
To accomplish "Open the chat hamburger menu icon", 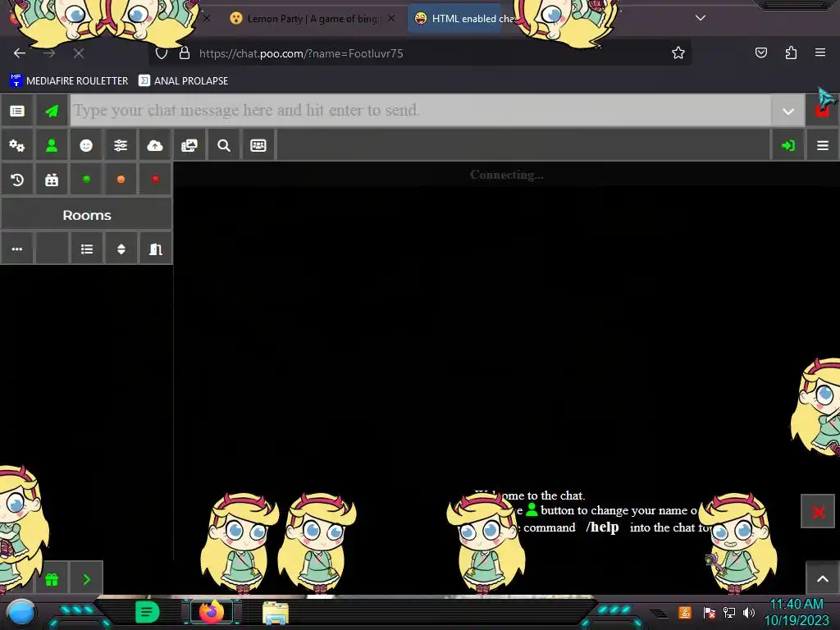I will pos(823,145).
